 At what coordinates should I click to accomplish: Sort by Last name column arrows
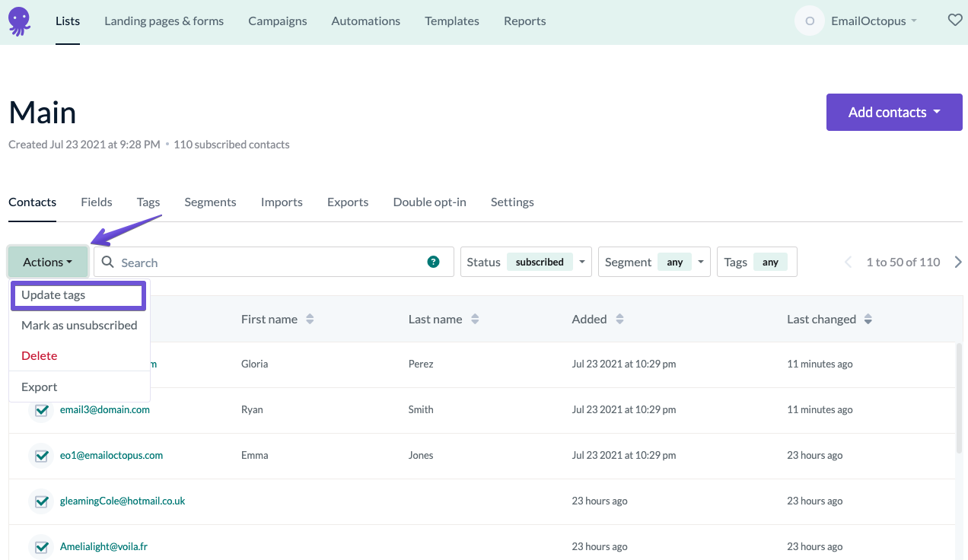(x=475, y=320)
